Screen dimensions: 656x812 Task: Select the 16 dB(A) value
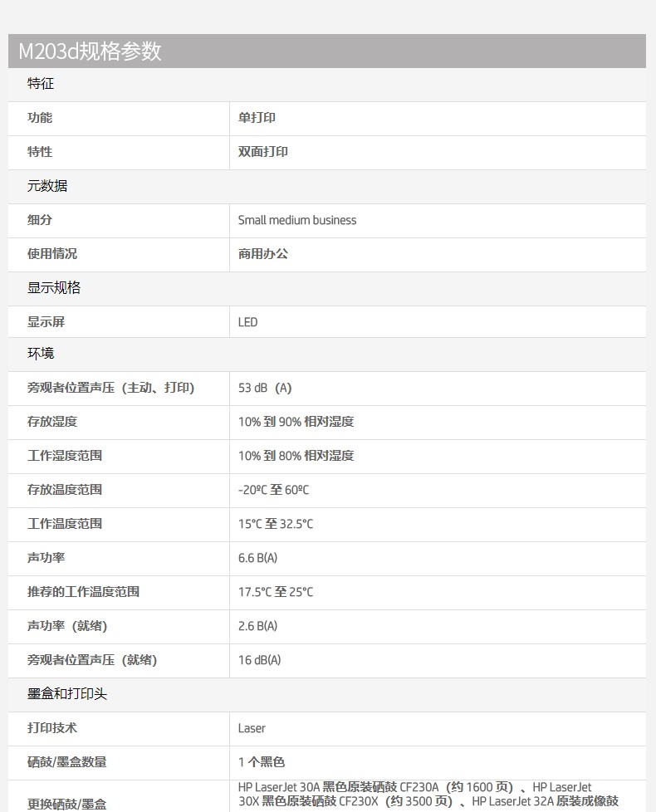tap(259, 660)
